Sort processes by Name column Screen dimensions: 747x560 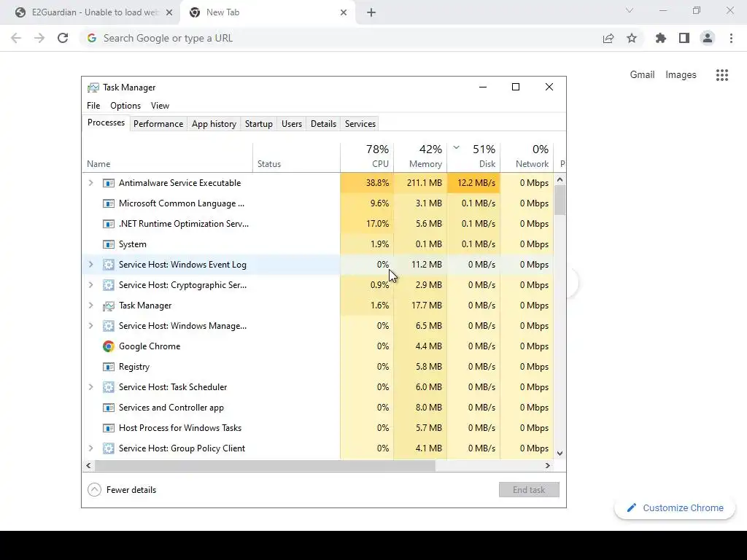[x=167, y=157]
